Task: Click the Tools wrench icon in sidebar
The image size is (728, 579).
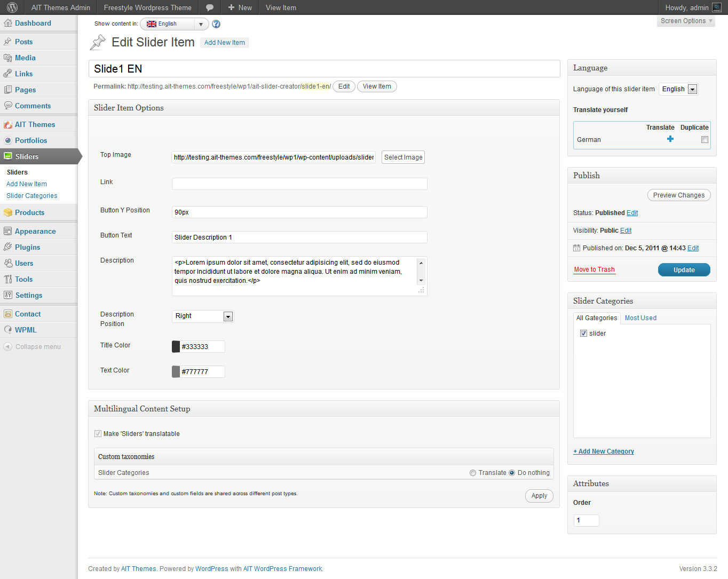Action: pos(7,279)
